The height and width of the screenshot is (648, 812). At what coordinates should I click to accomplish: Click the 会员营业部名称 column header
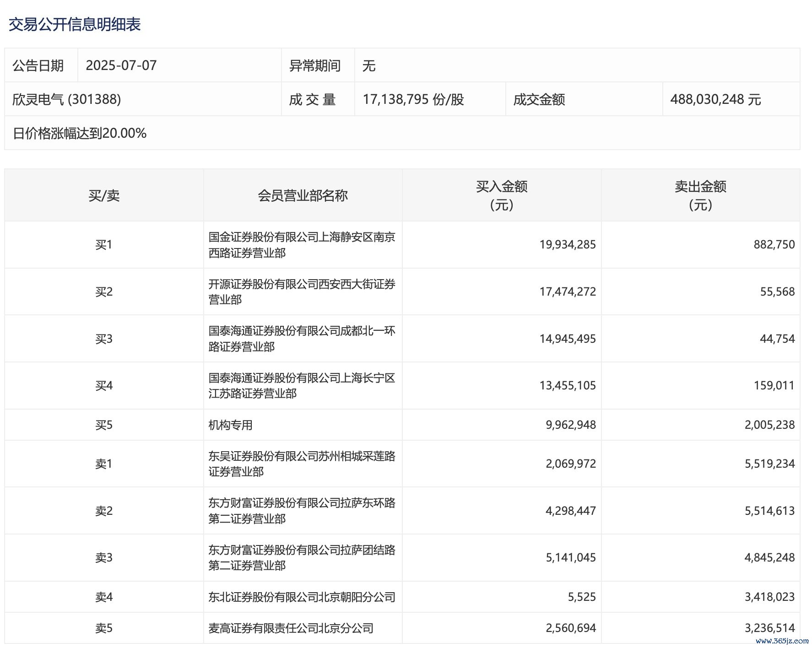tap(303, 196)
